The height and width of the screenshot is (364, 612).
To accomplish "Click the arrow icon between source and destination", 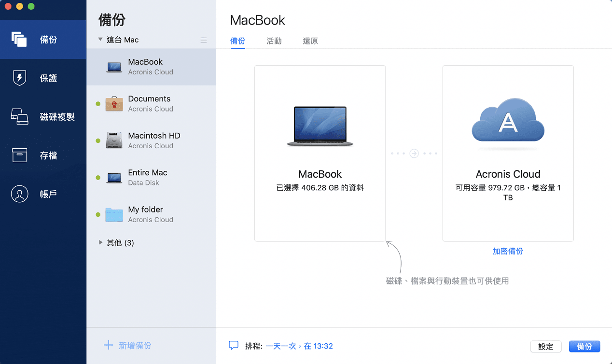I will 414,154.
